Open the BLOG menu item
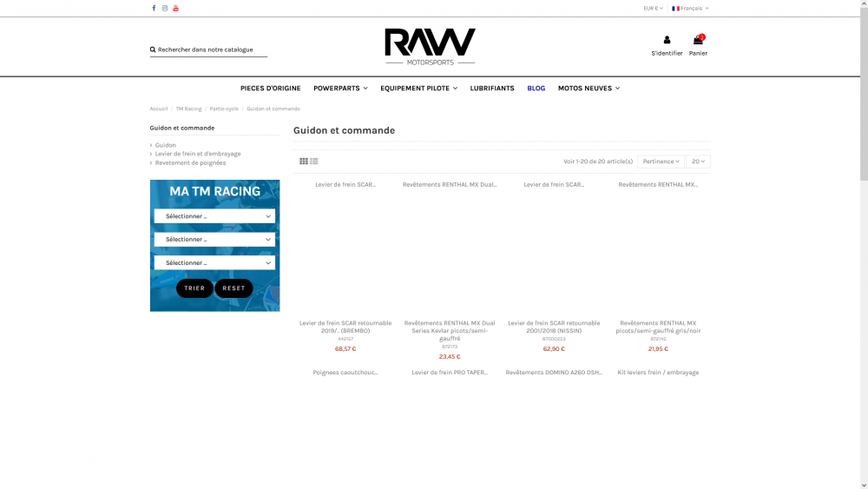Viewport: 868px width, 489px height. tap(536, 89)
